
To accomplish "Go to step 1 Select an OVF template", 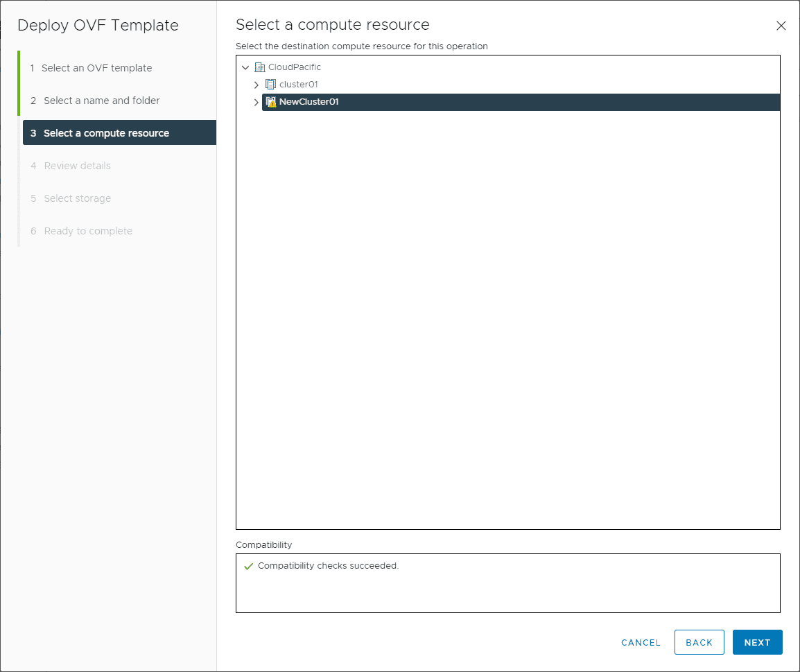I will (x=96, y=68).
